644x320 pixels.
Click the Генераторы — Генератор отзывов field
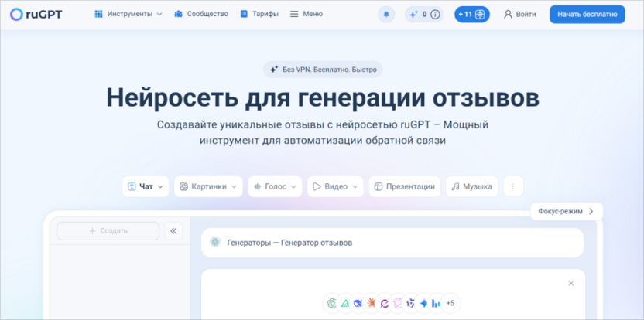click(392, 243)
